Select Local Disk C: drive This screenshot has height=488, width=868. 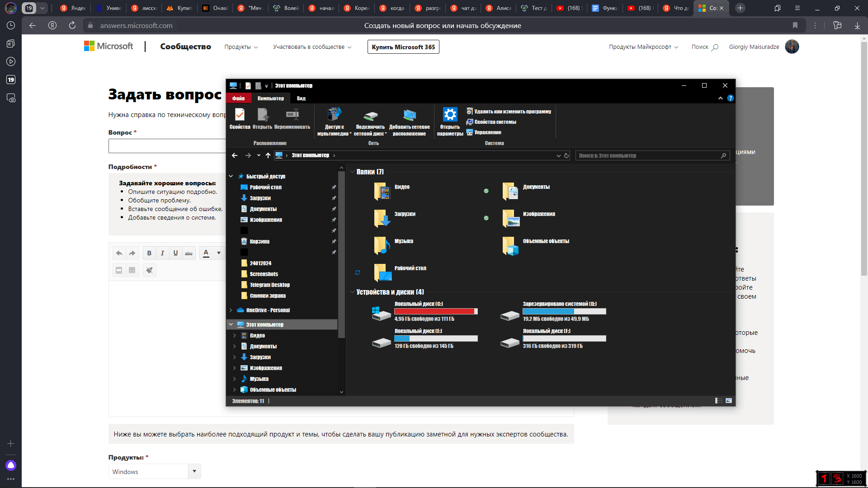click(x=424, y=311)
